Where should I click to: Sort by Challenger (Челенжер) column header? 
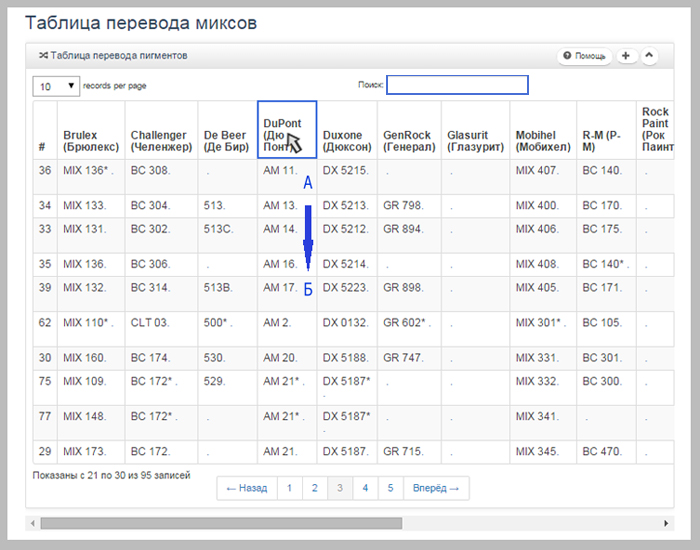(161, 130)
